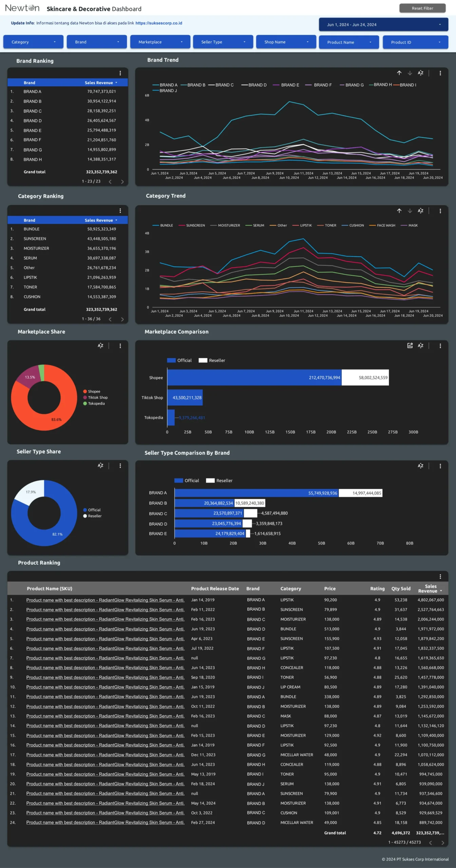Open Category Ranking table more-options menu

pos(120,211)
